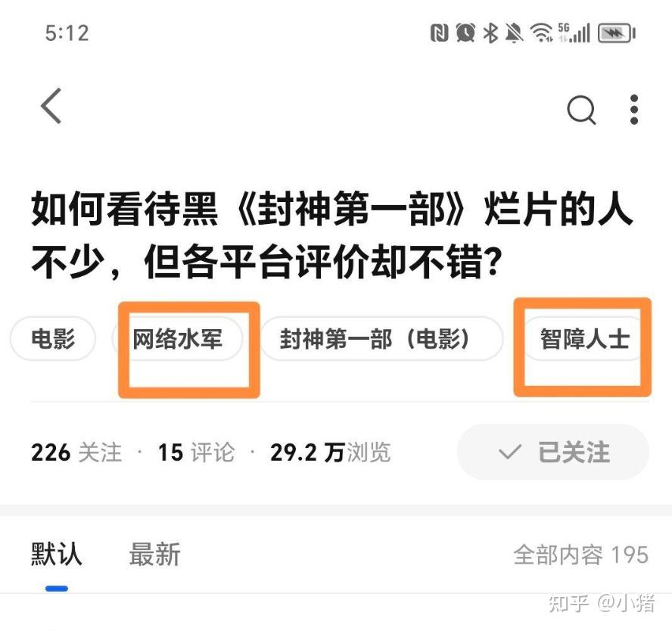Tap the battery charging status icon
This screenshot has width=672, height=631.
click(x=617, y=33)
